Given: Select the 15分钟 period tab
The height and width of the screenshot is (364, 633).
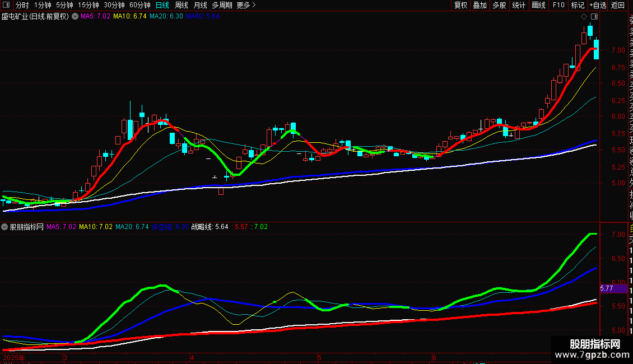Looking at the screenshot, I should coord(89,5).
